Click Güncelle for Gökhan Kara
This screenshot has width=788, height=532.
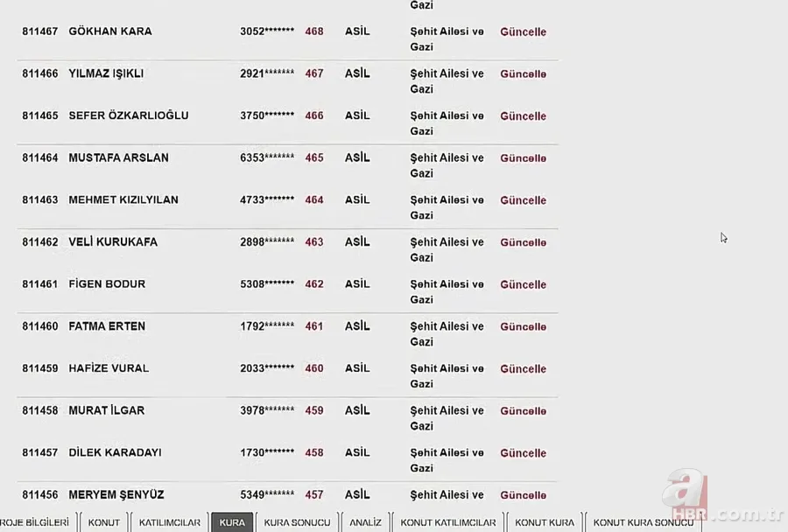tap(523, 32)
